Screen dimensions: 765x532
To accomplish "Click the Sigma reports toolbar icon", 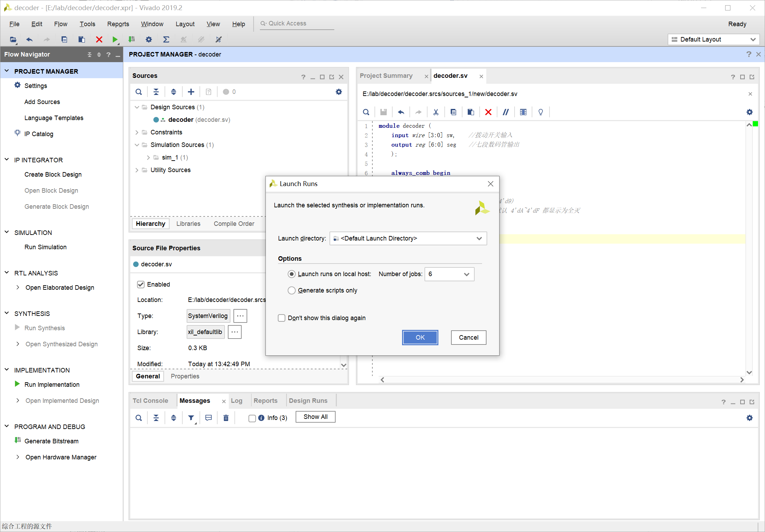I will click(x=166, y=39).
